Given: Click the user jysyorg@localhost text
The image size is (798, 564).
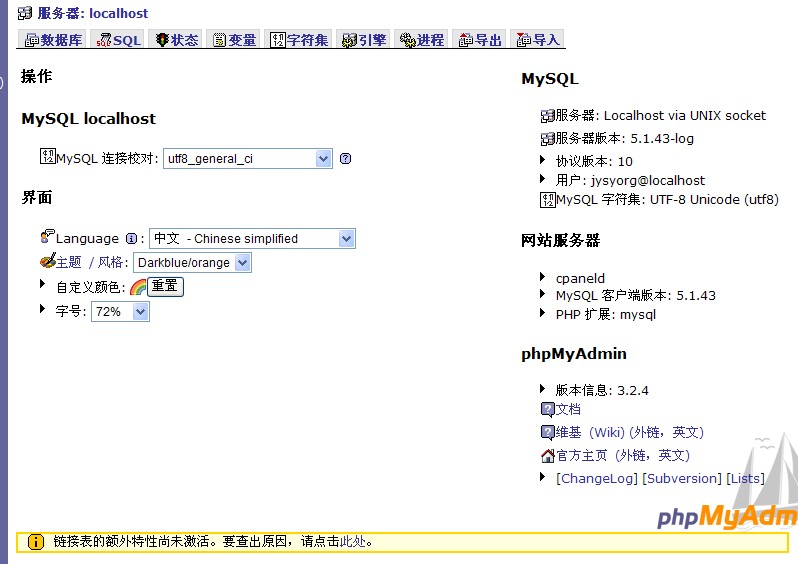Looking at the screenshot, I should coord(630,181).
